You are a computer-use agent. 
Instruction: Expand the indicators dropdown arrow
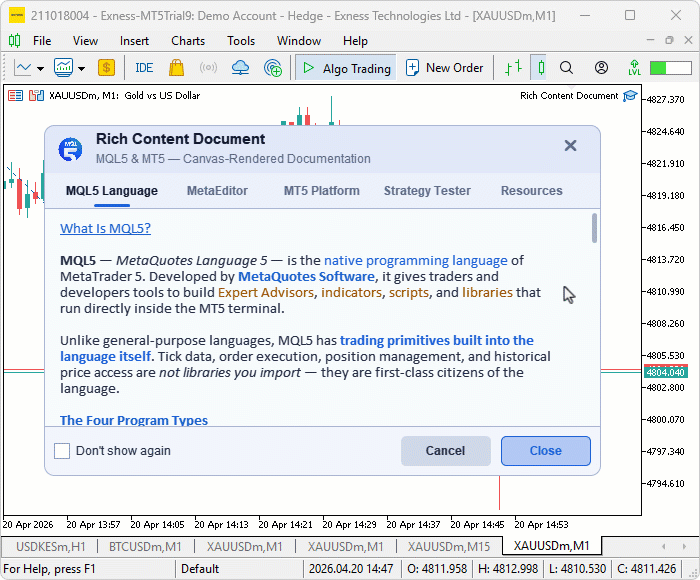(x=81, y=68)
